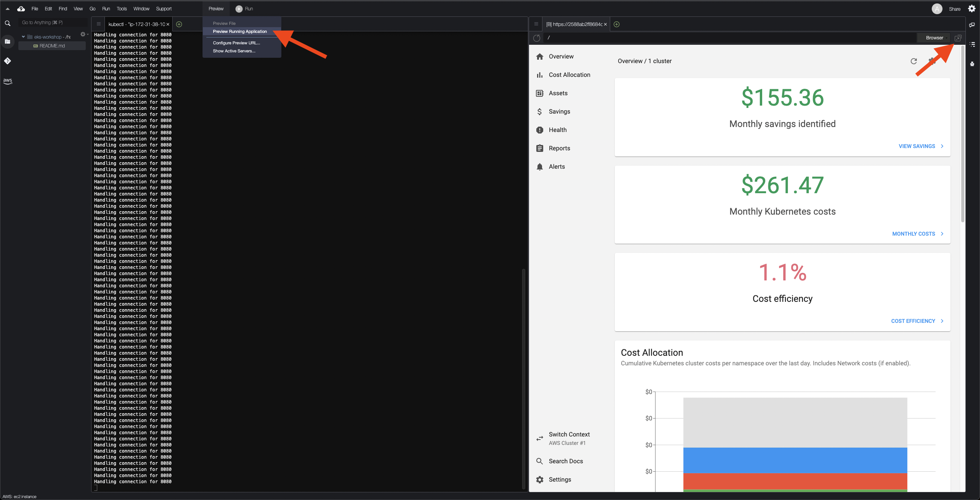Image resolution: width=980 pixels, height=500 pixels.
Task: Click the AWS toolkit sidebar icon
Action: pos(8,81)
